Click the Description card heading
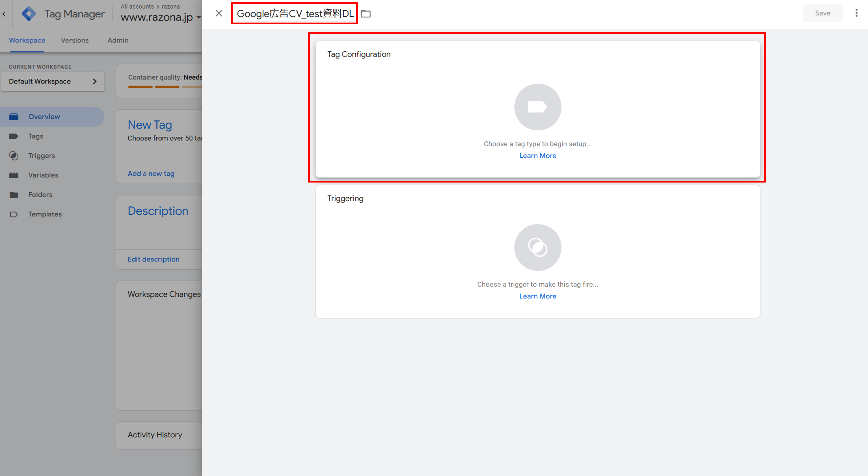Viewport: 868px width, 476px height. point(158,211)
